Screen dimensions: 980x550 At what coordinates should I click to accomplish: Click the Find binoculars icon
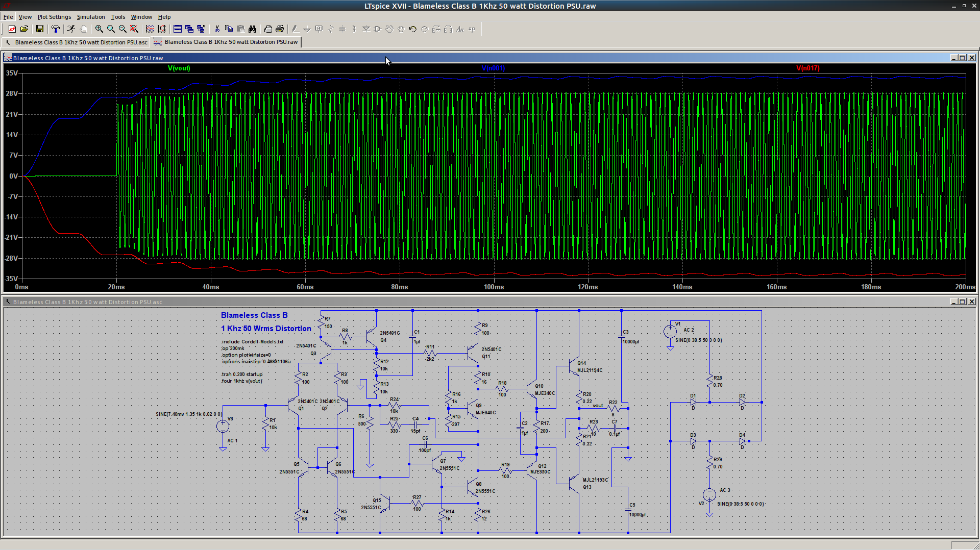(252, 29)
